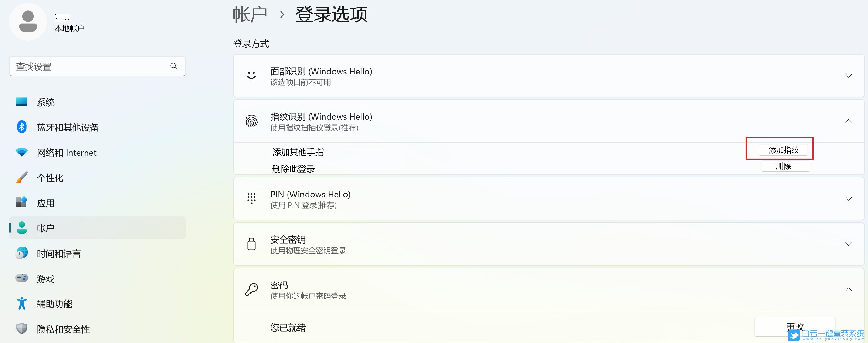This screenshot has width=868, height=343.
Task: Open 辅助功能 settings
Action: (x=54, y=304)
